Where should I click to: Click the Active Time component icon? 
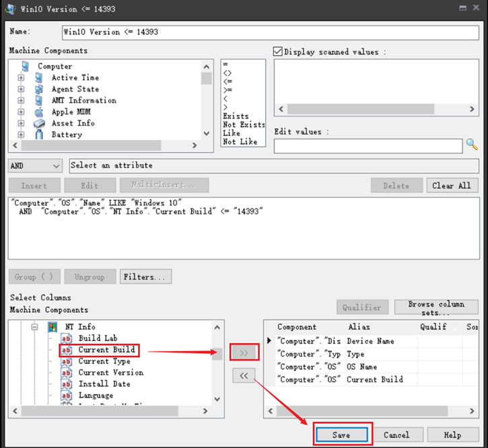[x=39, y=78]
